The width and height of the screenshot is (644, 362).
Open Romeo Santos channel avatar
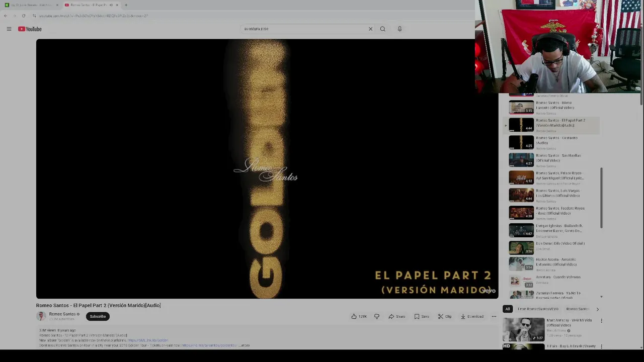pyautogui.click(x=41, y=316)
